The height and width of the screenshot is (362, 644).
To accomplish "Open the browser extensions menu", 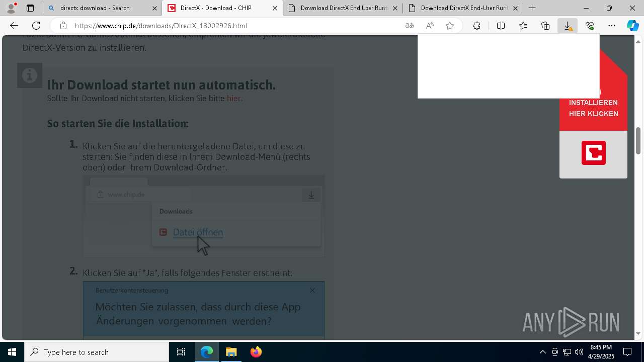I will pos(476,26).
